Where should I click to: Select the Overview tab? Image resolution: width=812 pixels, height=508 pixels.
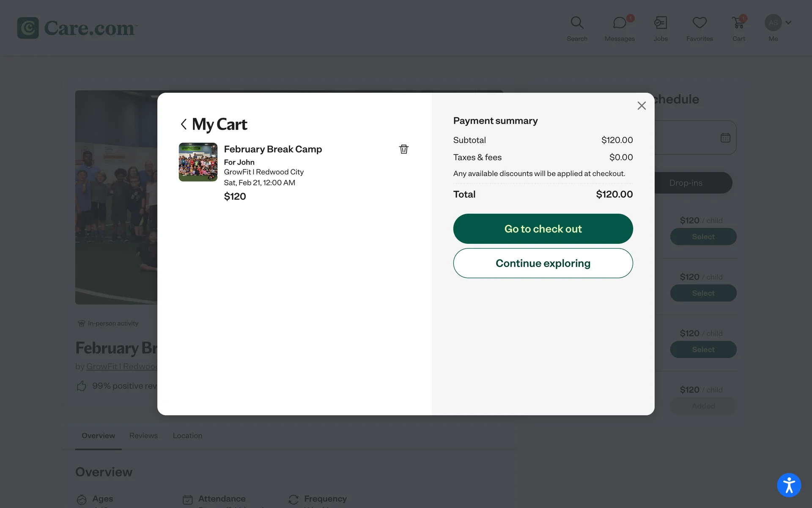tap(98, 436)
